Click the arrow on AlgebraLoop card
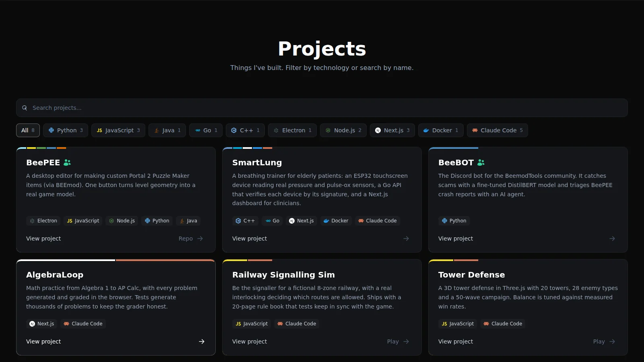The image size is (644, 362). coord(202,341)
